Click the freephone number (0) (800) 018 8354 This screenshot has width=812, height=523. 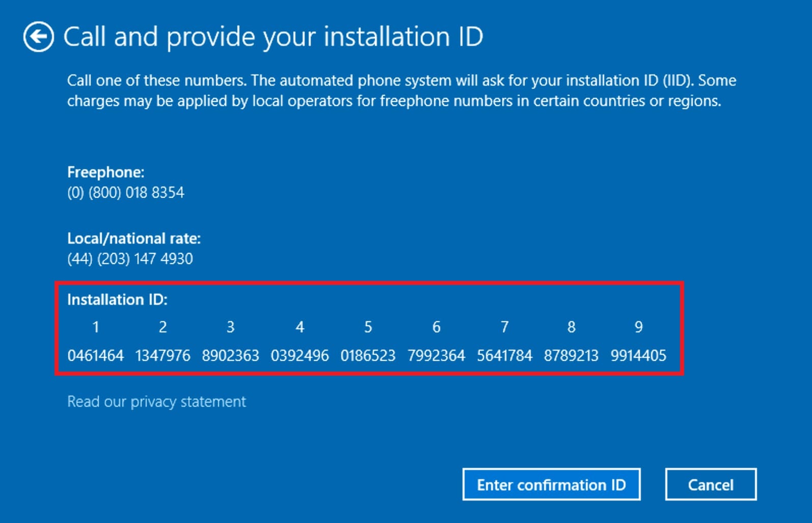pos(126,193)
